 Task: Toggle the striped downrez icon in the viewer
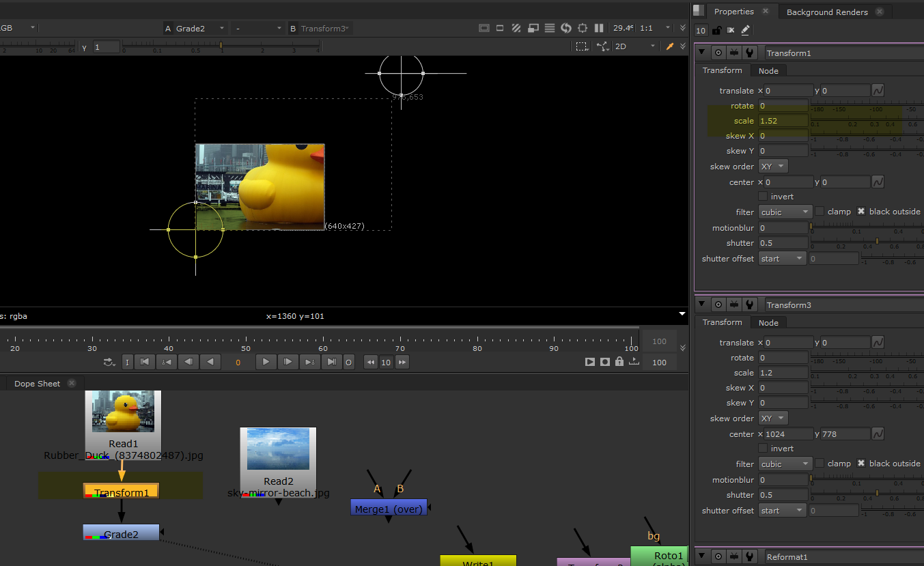coord(517,28)
